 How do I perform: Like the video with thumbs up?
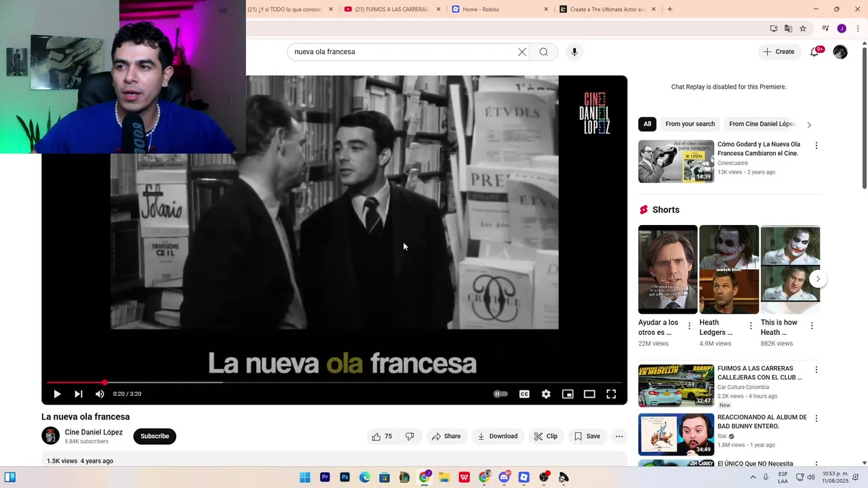coord(382,436)
